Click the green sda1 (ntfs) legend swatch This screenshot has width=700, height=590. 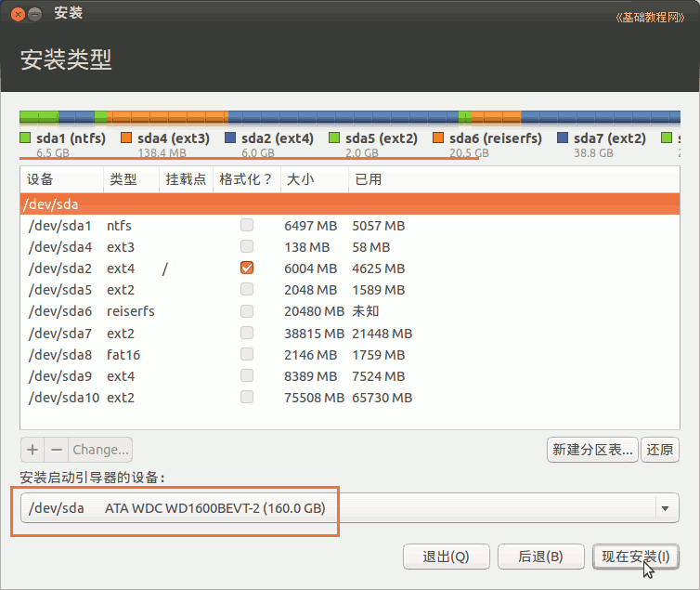click(25, 138)
